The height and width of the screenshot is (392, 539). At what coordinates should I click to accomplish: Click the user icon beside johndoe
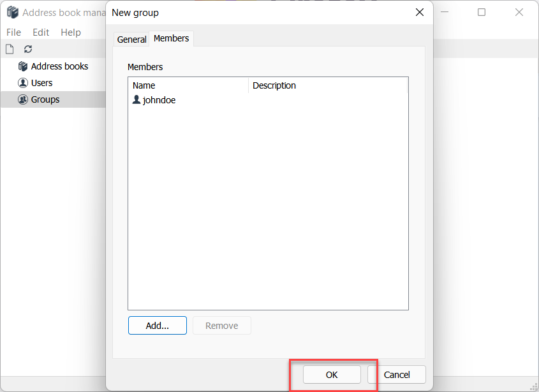[136, 100]
